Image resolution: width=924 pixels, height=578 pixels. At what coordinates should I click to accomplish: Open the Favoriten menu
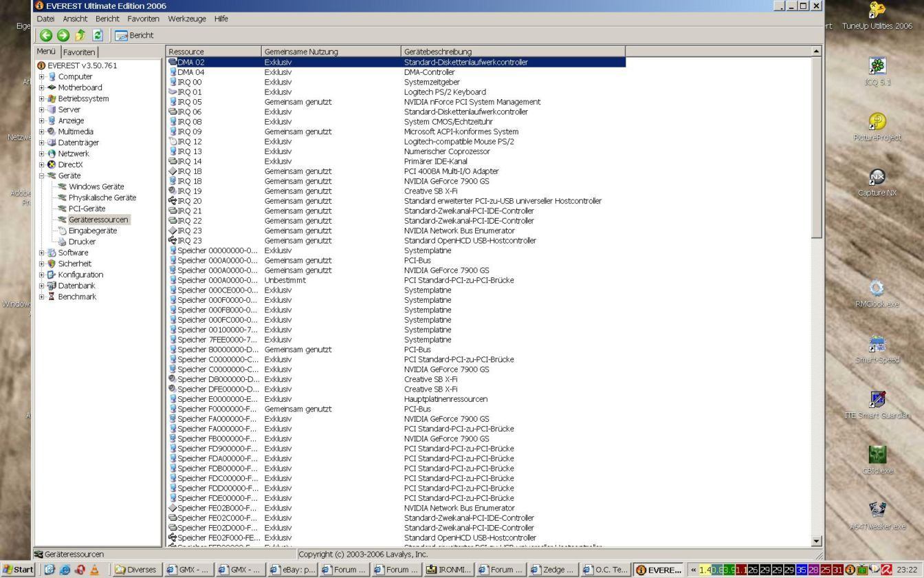tap(143, 19)
